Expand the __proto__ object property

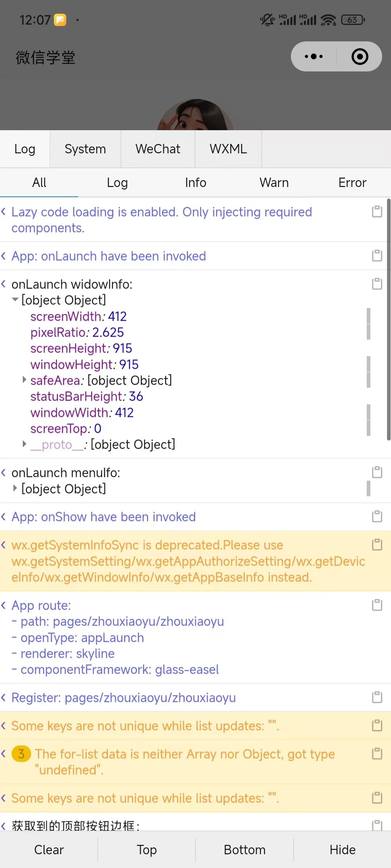click(24, 444)
